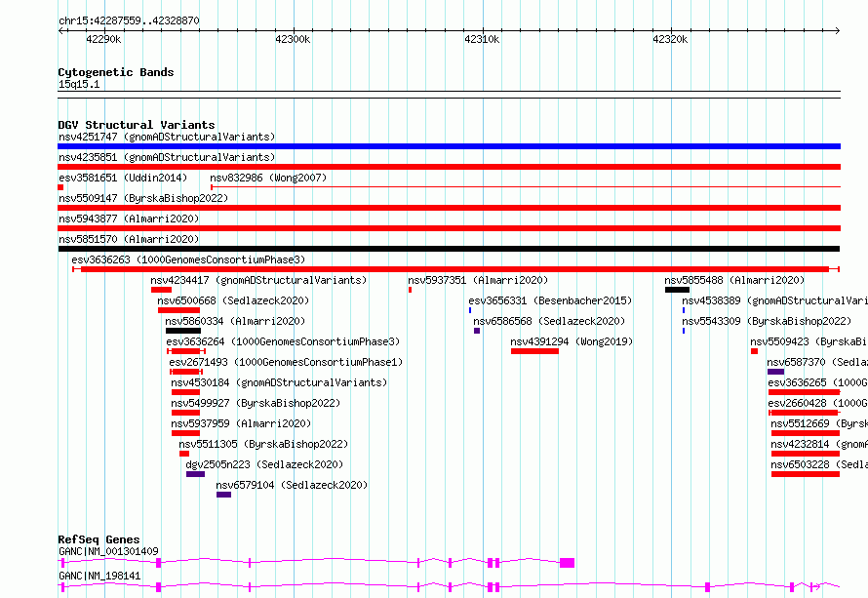Viewport: 868px width, 598px height.
Task: Select the RefSeq Genes track title
Action: tap(99, 539)
